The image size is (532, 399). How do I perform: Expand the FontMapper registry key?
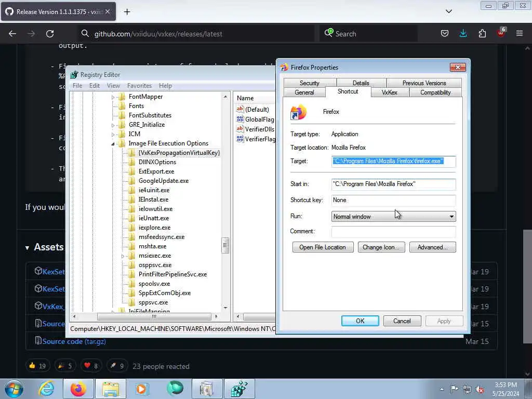click(x=113, y=97)
